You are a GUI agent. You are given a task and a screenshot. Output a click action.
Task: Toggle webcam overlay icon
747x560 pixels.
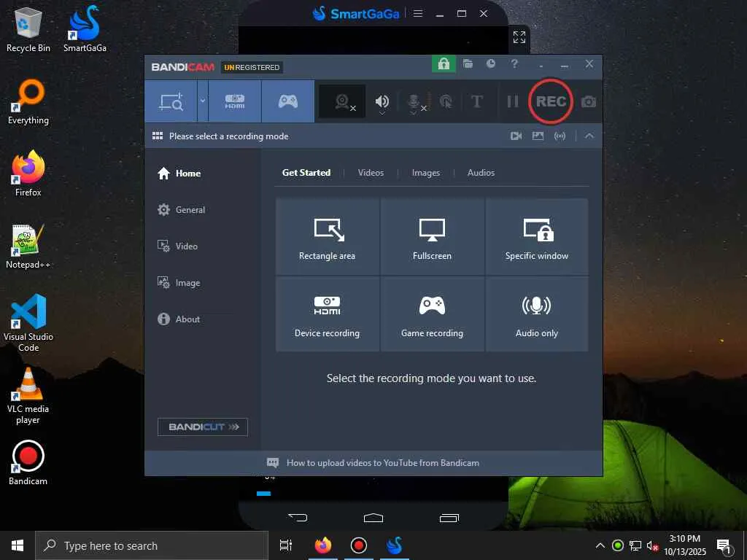342,101
